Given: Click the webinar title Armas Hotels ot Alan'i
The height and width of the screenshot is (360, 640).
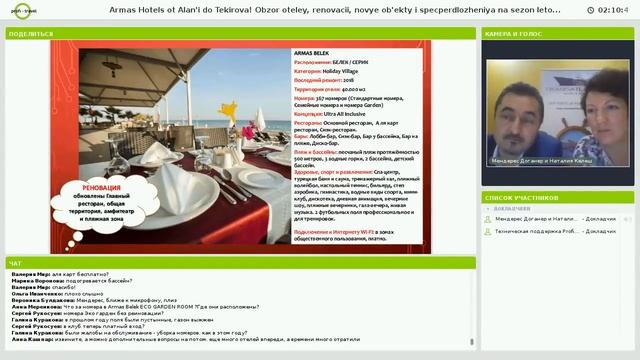Looking at the screenshot, I should tap(335, 10).
